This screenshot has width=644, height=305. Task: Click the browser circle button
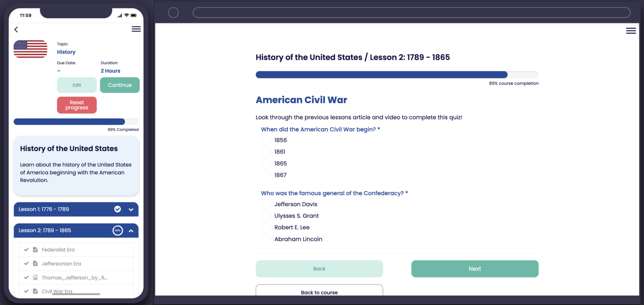click(173, 13)
